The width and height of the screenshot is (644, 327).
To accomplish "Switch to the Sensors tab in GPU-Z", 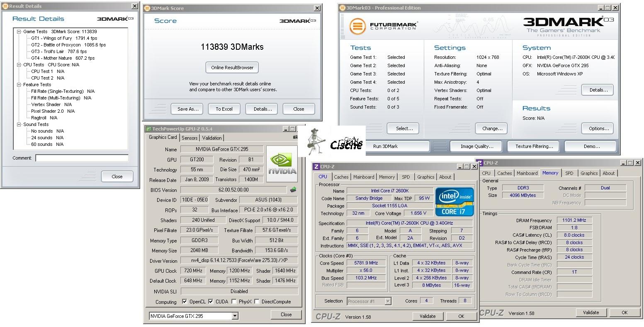I will 190,138.
